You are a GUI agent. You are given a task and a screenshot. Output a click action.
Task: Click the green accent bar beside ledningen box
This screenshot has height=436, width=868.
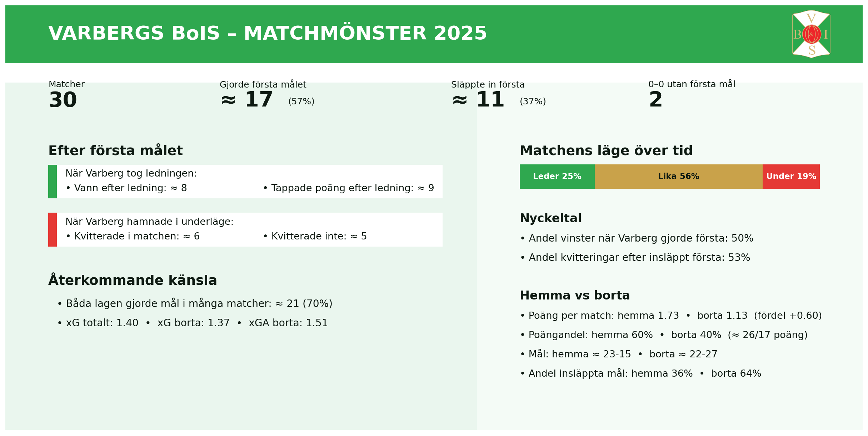[53, 182]
